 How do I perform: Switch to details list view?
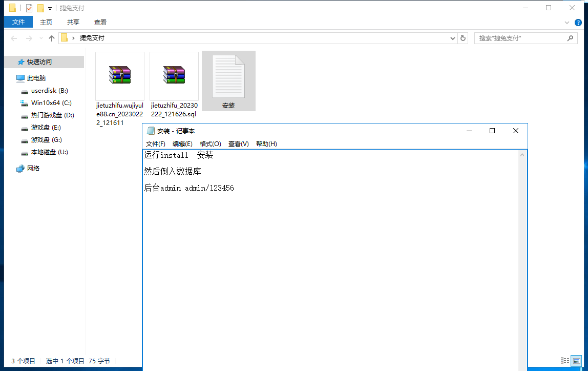coord(565,361)
